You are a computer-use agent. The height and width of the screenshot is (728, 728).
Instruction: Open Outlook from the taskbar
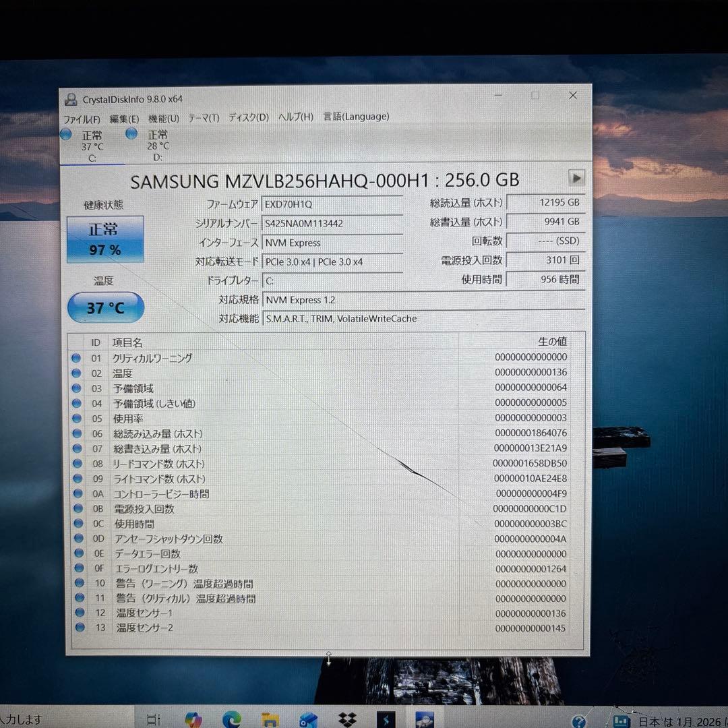pos(308,720)
